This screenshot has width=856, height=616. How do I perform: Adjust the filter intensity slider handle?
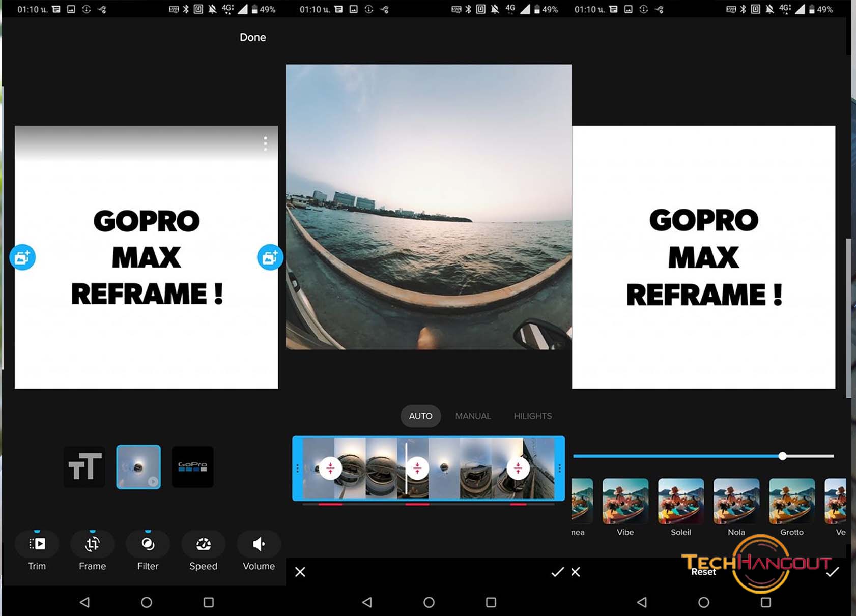pos(783,456)
